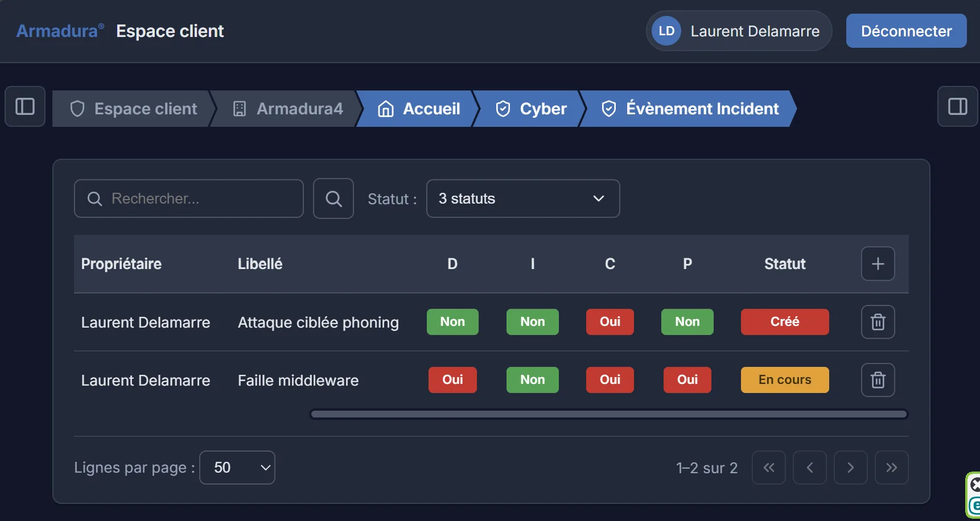Screen dimensions: 980x521
Task: Click the D column header
Action: coord(452,264)
